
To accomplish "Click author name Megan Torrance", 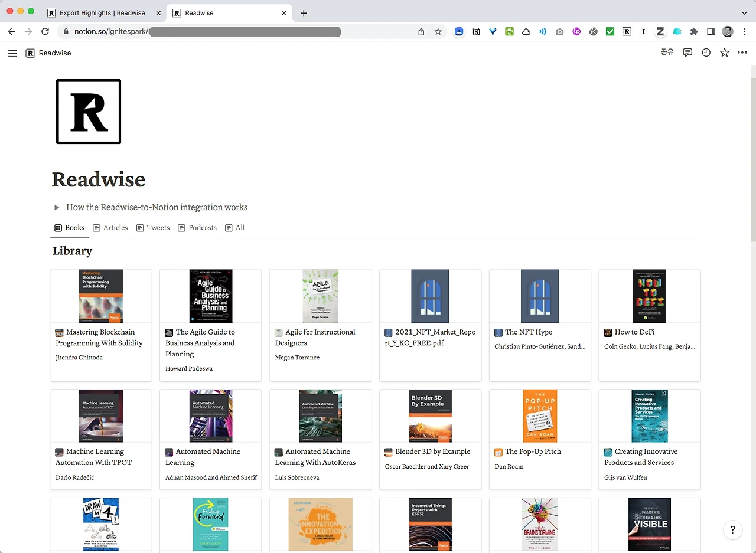I will tap(297, 358).
